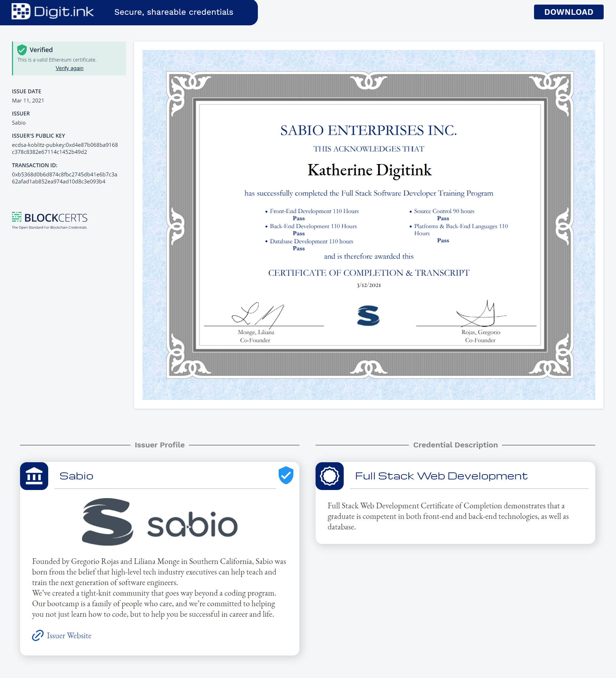Click the transaction ID hash value
Screen dimensions: 616x678
tap(64, 178)
